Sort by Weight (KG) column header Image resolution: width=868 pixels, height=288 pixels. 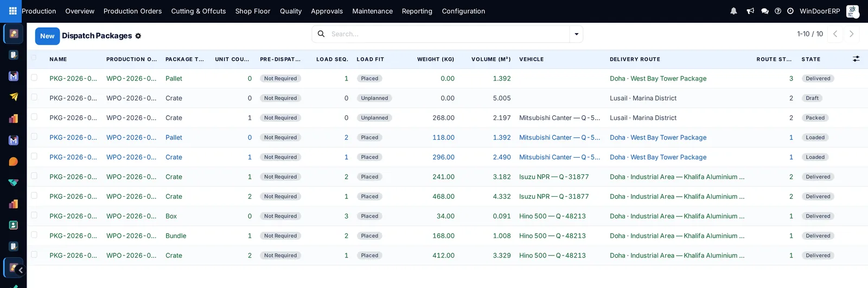point(436,59)
